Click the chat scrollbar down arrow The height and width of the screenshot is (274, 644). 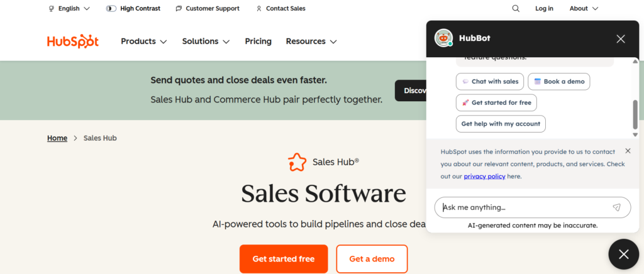pos(635,134)
